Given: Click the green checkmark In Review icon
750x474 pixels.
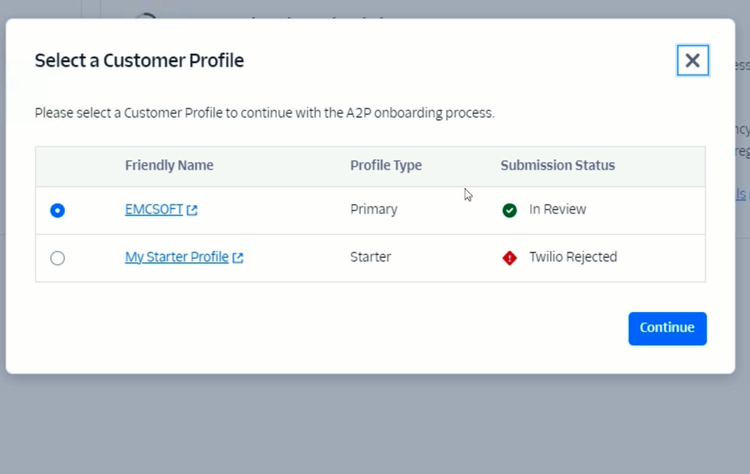Looking at the screenshot, I should pyautogui.click(x=510, y=210).
